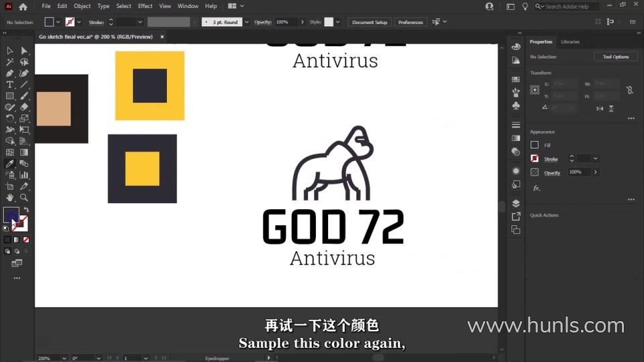Open fill color dropdown in control bar
Screen dimensions: 644x362
[58, 22]
